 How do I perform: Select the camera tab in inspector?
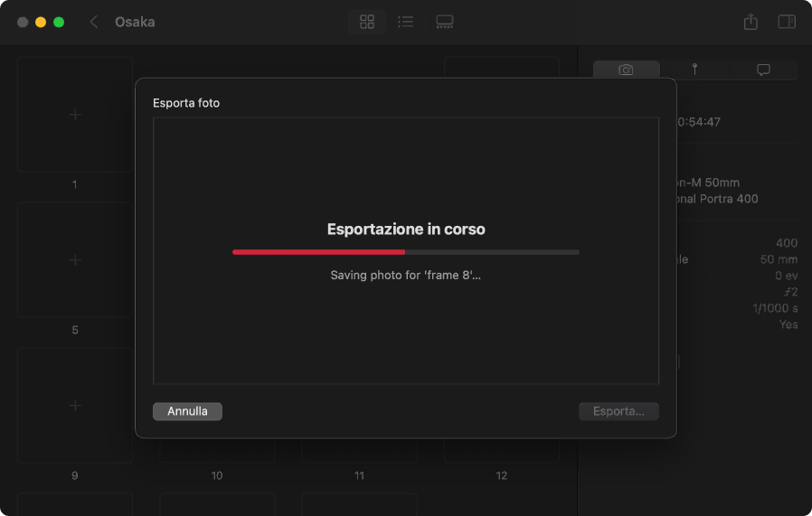626,70
